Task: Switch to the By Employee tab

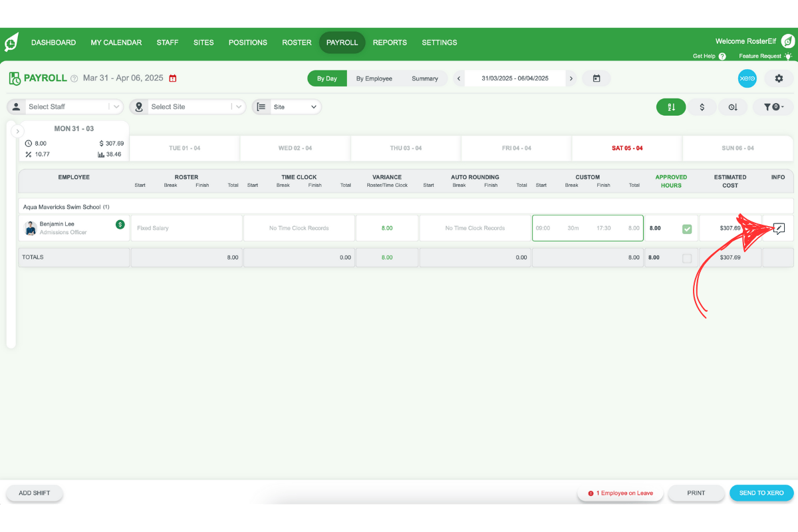Action: coord(375,78)
